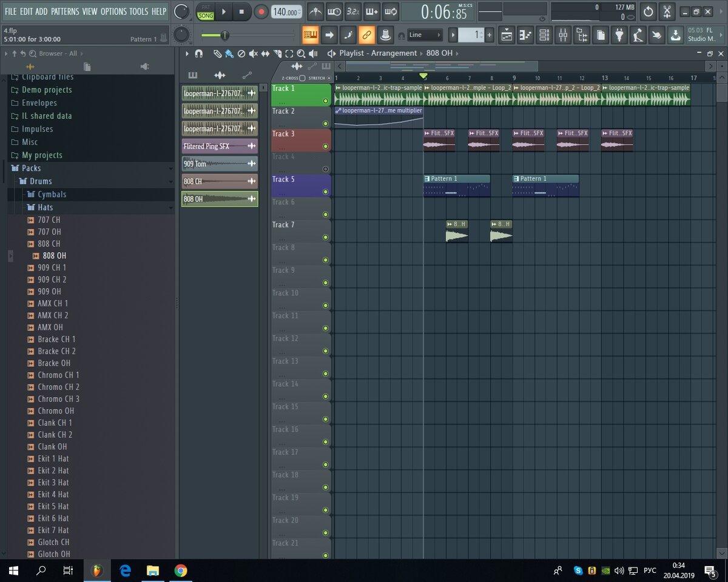Open the Playlist options menu arrow

click(x=187, y=53)
